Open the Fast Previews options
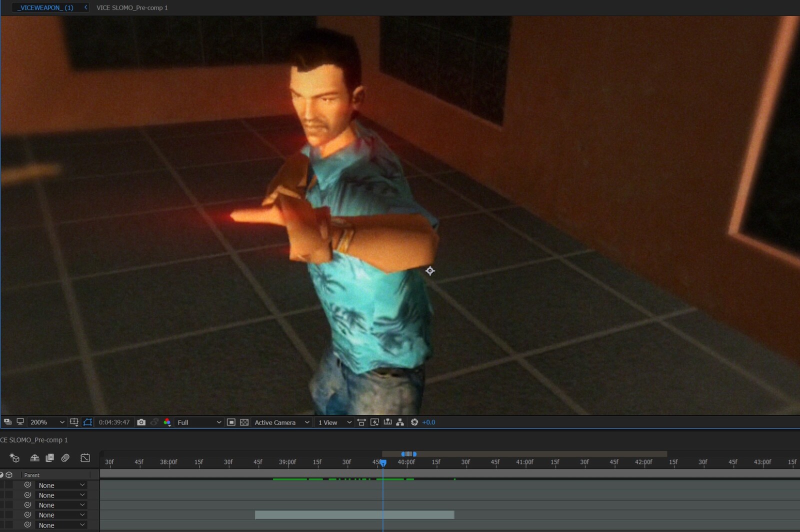The width and height of the screenshot is (800, 532). click(x=374, y=422)
